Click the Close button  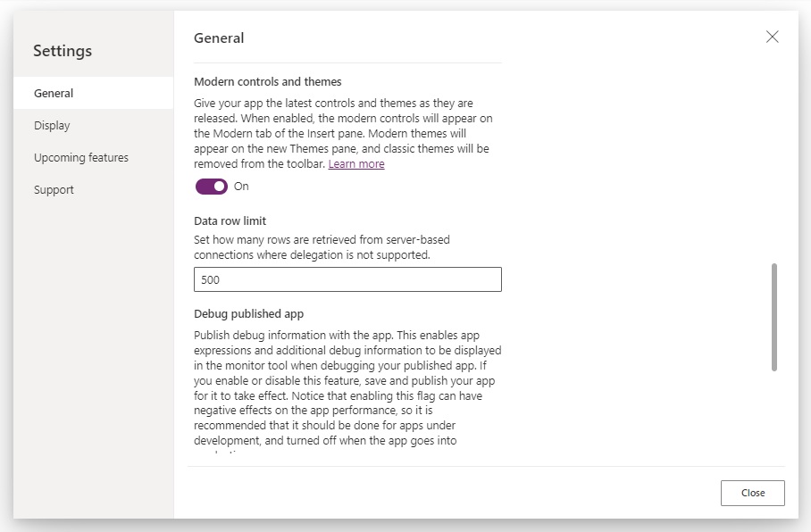click(752, 493)
